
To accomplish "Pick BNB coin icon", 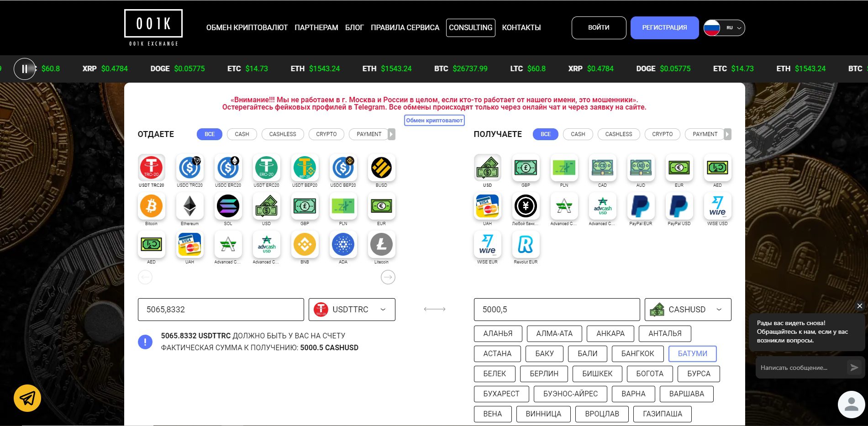I will [x=305, y=244].
